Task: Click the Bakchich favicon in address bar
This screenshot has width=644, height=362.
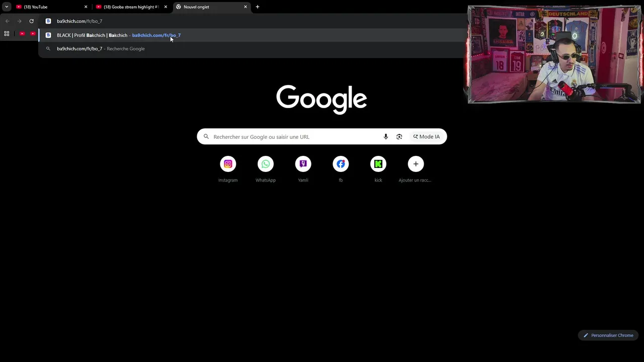Action: pyautogui.click(x=48, y=21)
